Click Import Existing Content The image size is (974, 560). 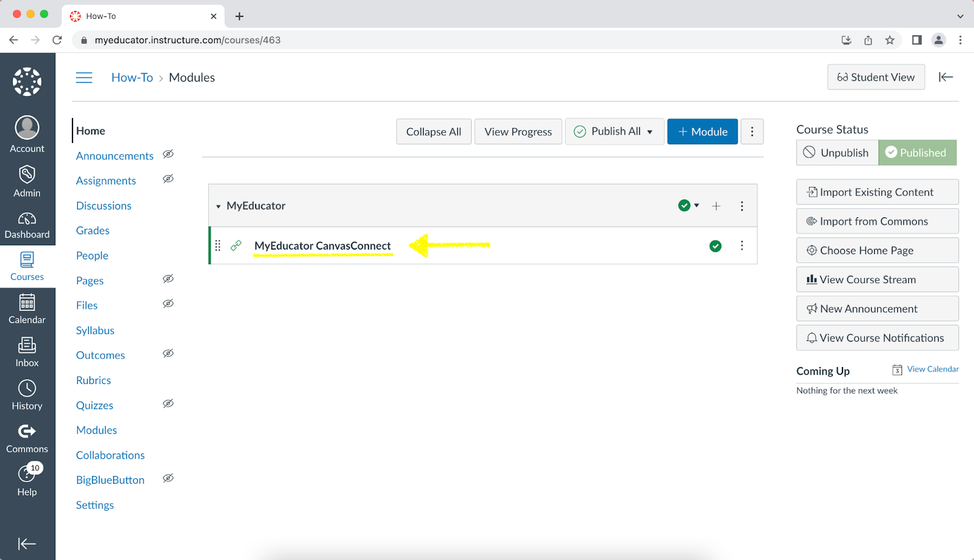coord(877,192)
